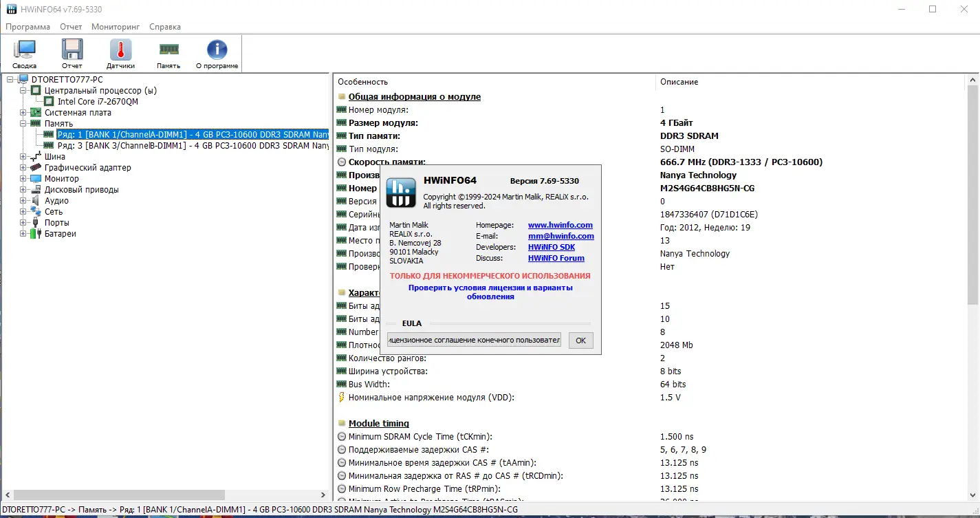This screenshot has width=980, height=518.
Task: Click the 1847336407 (D71D1C6E) serial value
Action: coord(709,215)
